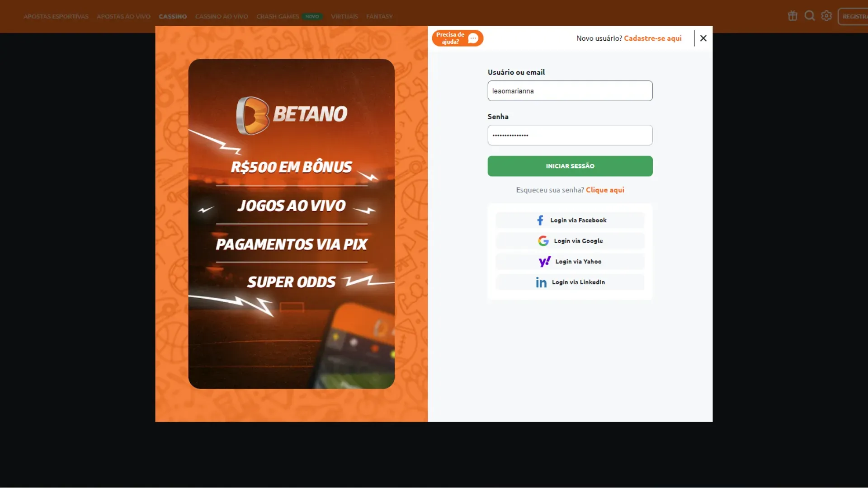Enable login via Google toggle
Image resolution: width=868 pixels, height=488 pixels.
point(570,240)
